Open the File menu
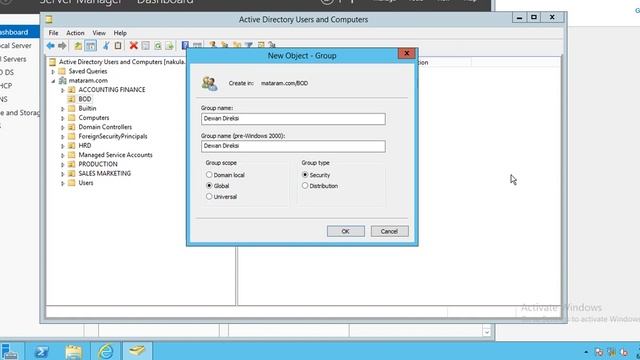 point(53,33)
